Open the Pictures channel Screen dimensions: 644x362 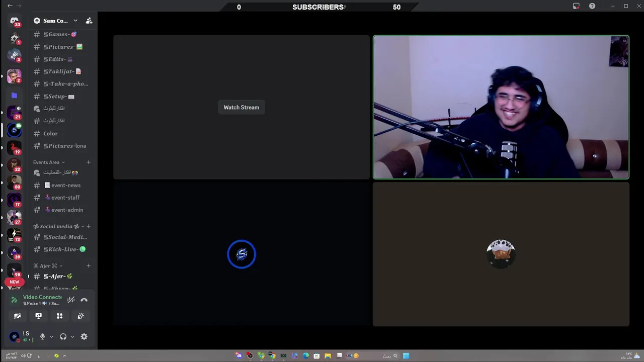60,47
